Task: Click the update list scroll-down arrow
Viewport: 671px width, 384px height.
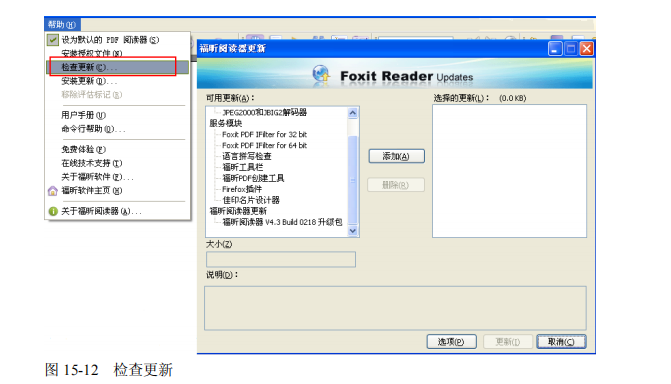Action: (x=353, y=231)
